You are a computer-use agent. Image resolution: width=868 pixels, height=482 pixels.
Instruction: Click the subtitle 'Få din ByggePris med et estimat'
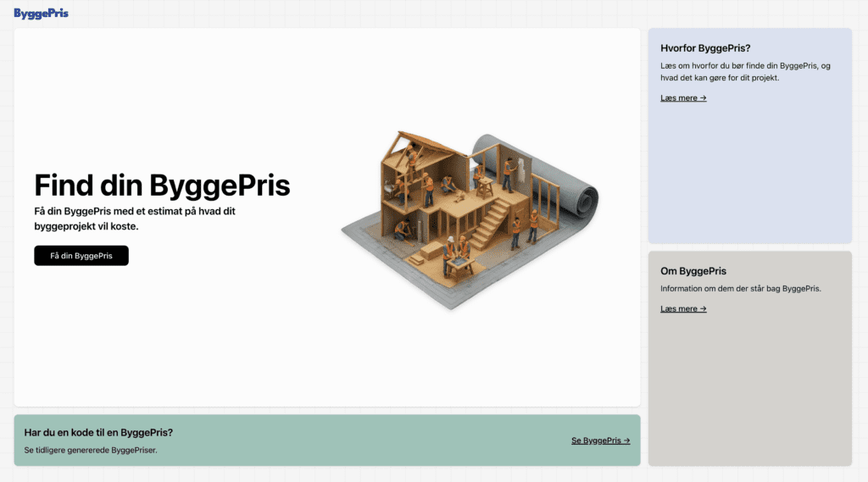click(x=135, y=219)
